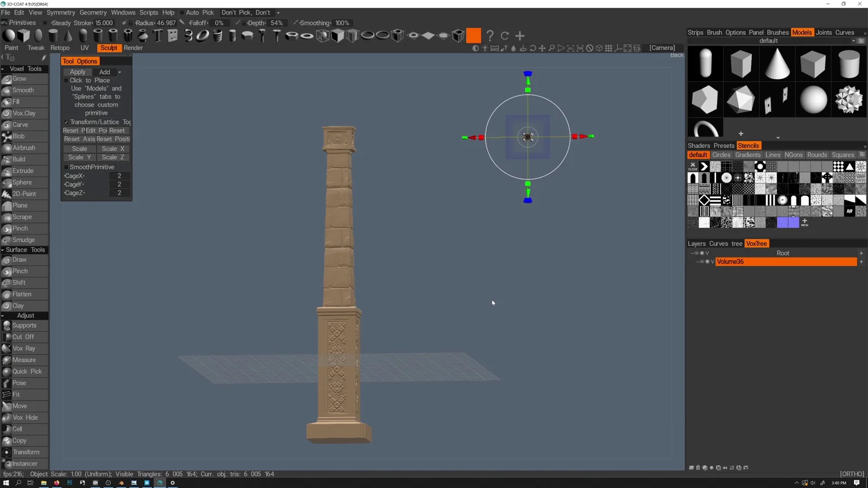Select the cube primitive in the shape toolbar
Viewport: 868px width, 488px height.
24,35
